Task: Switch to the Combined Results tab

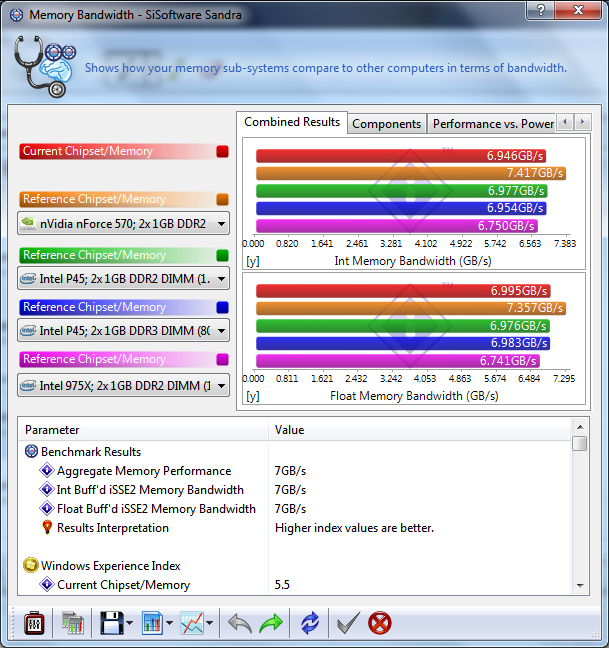Action: [292, 122]
